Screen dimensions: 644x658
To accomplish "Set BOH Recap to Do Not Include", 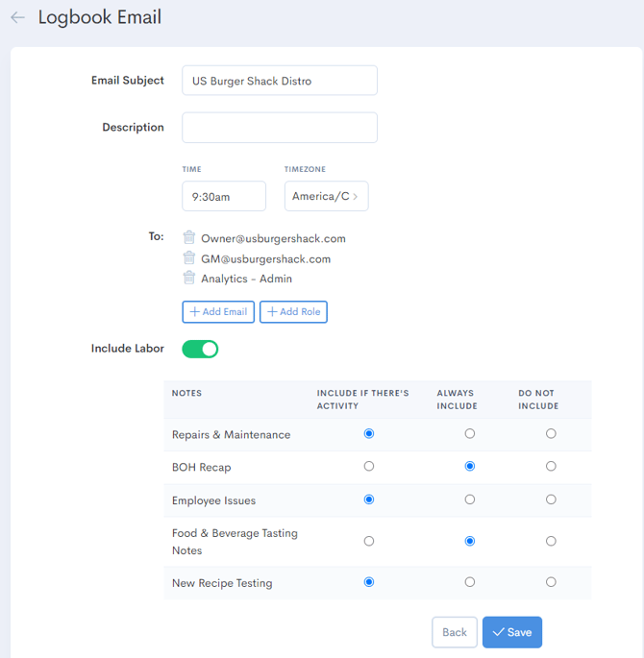I will (551, 467).
